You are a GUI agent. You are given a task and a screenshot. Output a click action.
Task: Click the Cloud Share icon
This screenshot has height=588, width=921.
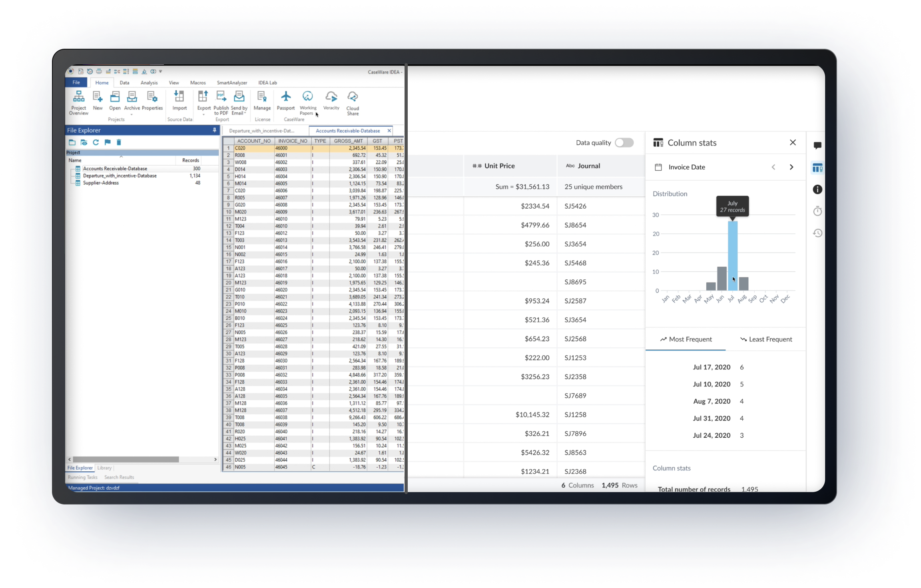click(353, 97)
